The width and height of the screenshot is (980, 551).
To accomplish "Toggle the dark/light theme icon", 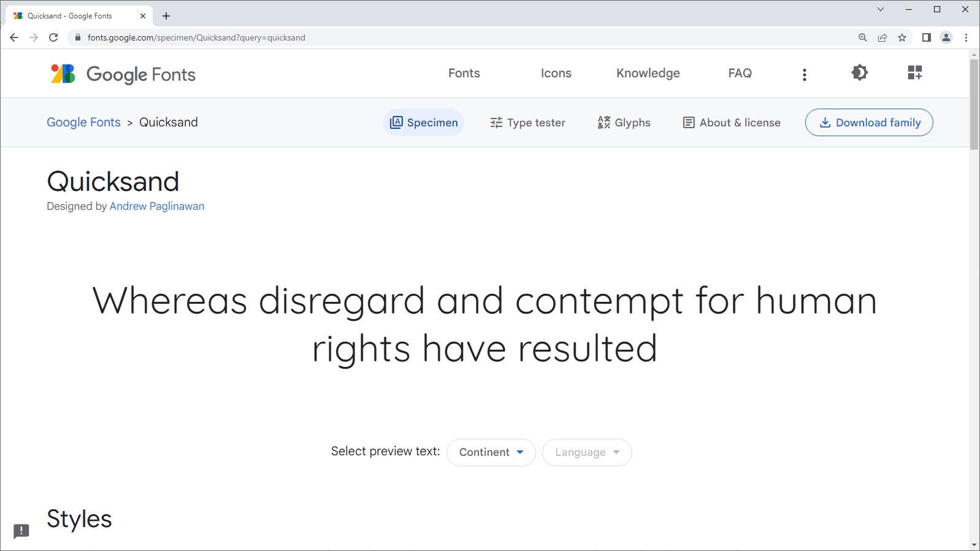I will click(859, 73).
